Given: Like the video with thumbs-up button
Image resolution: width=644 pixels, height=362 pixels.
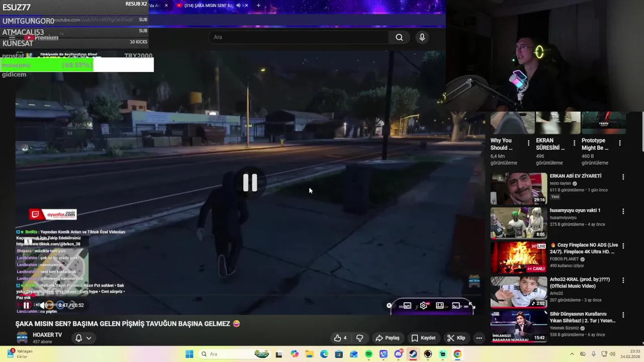Looking at the screenshot, I should coord(341,338).
